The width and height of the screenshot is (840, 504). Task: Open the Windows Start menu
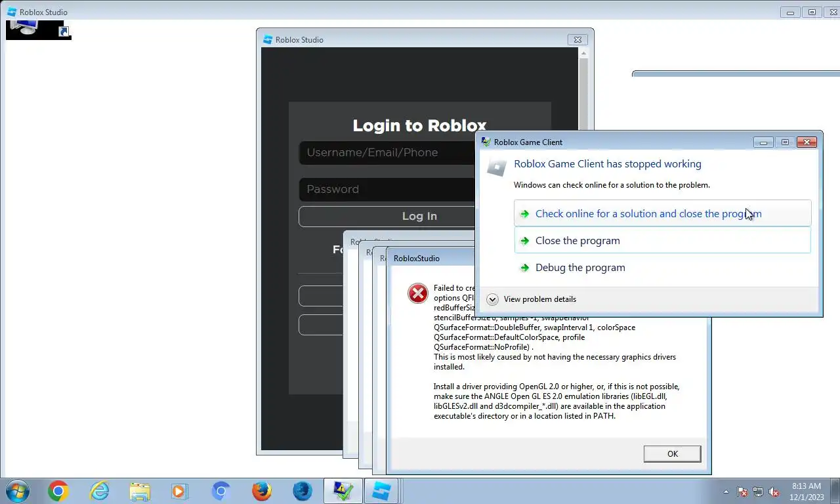point(16,491)
